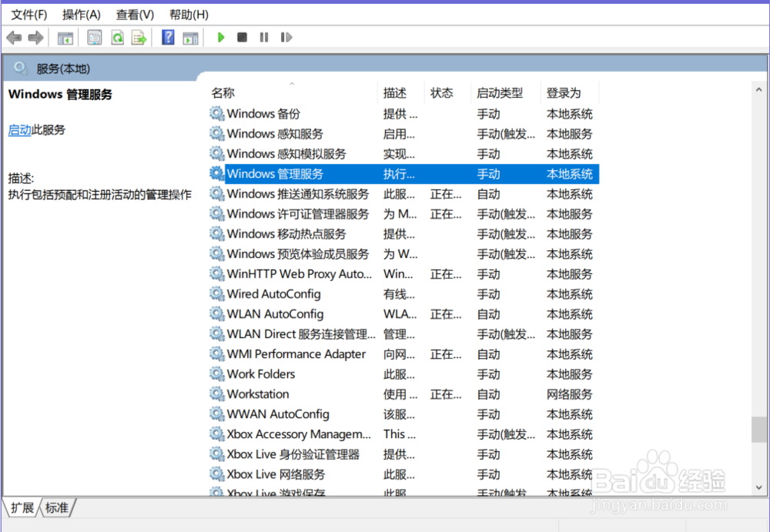Open the 文件(F) menu

29,15
